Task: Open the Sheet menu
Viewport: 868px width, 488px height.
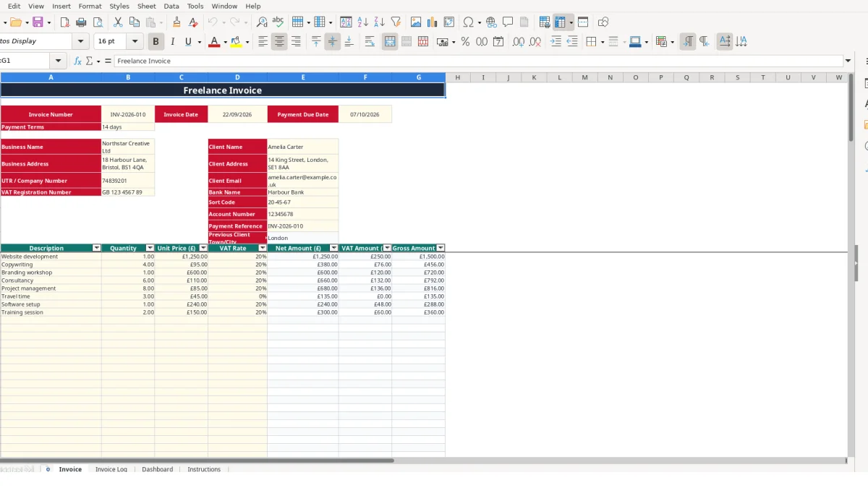Action: (x=147, y=6)
